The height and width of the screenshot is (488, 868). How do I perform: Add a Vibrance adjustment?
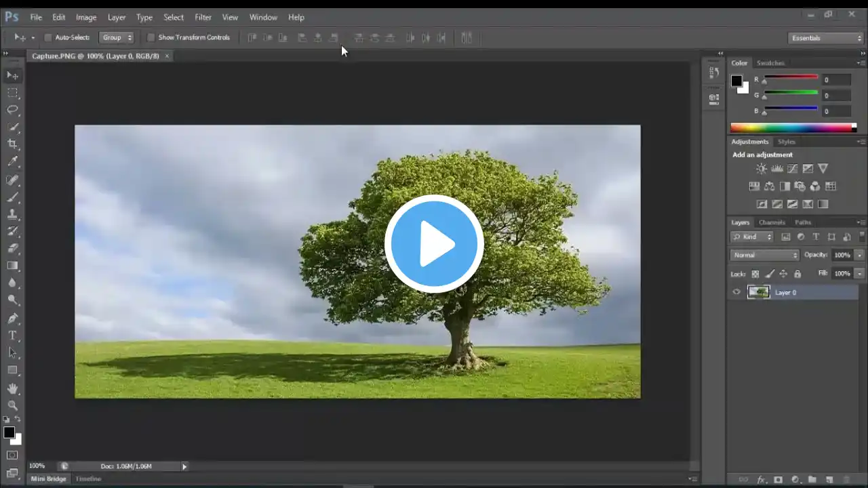click(823, 168)
